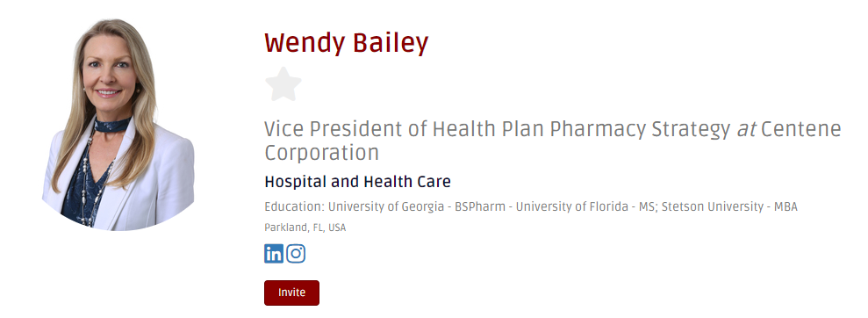Click the word Corporation under the title

[321, 152]
